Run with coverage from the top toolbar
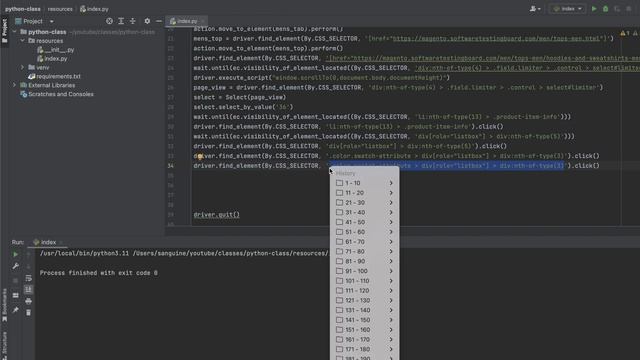Screen dimensions: 640x360 pos(617,9)
